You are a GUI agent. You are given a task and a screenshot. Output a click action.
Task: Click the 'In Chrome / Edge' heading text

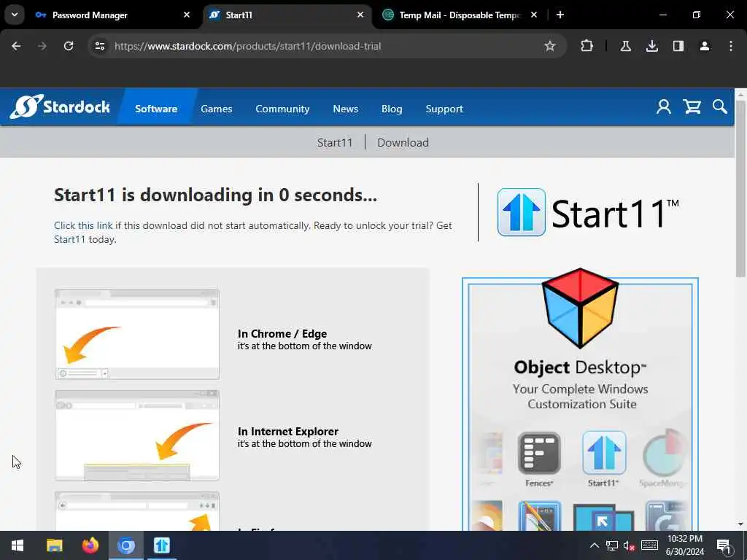click(x=282, y=333)
